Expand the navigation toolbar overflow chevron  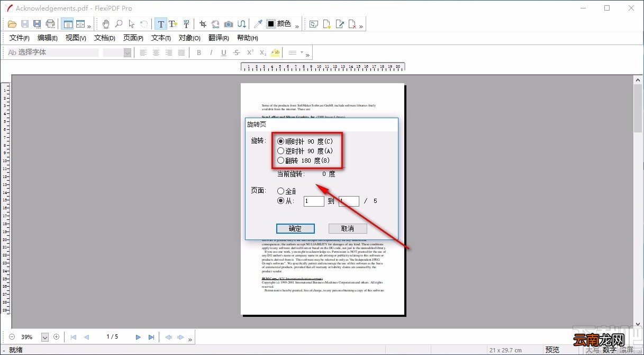coord(190,339)
